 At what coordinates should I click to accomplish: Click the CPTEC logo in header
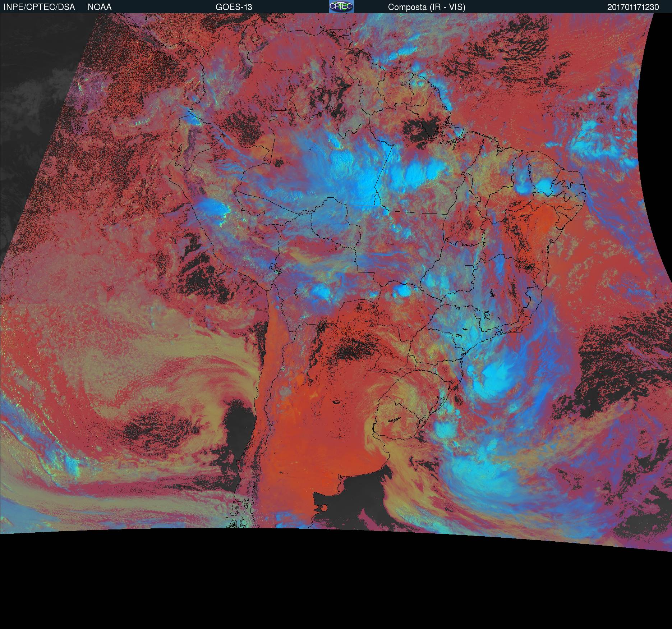pyautogui.click(x=341, y=6)
